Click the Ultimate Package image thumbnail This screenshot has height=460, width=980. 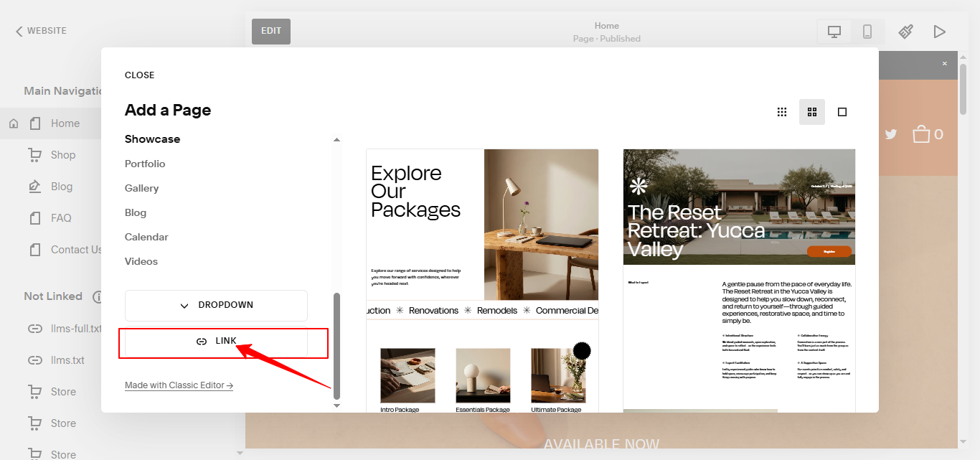(x=558, y=375)
